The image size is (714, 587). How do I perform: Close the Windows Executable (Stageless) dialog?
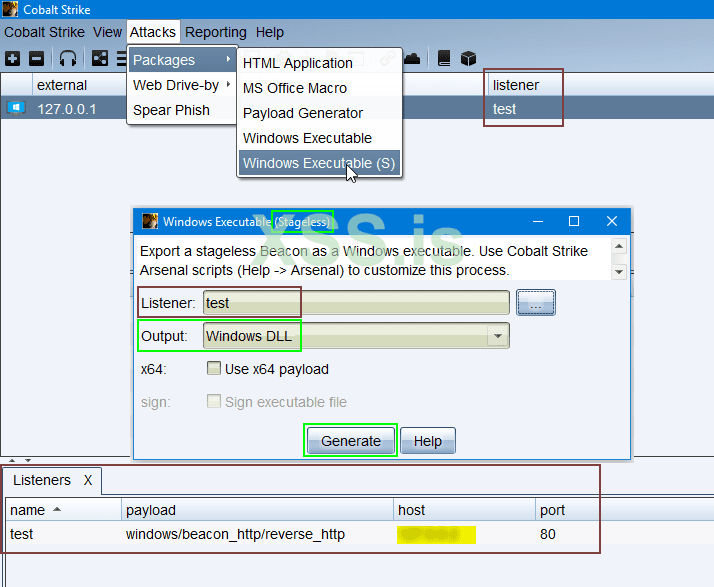pos(612,221)
